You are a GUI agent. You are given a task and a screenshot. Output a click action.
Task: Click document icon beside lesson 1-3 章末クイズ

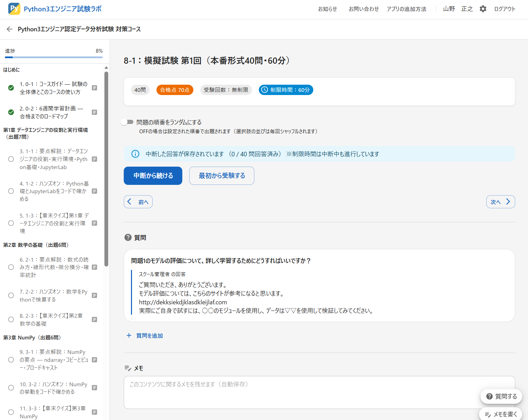[x=94, y=223]
